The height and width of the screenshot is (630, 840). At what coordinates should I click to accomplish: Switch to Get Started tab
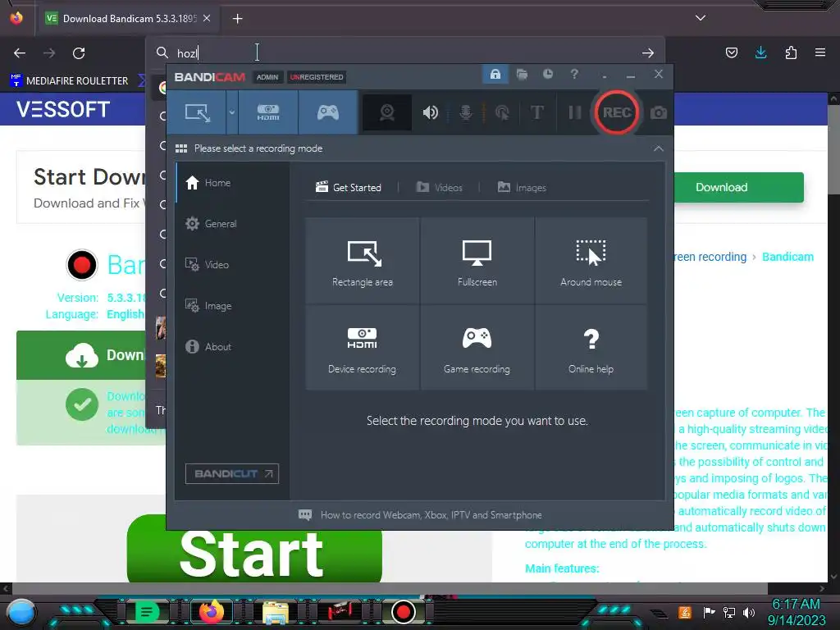pyautogui.click(x=348, y=188)
